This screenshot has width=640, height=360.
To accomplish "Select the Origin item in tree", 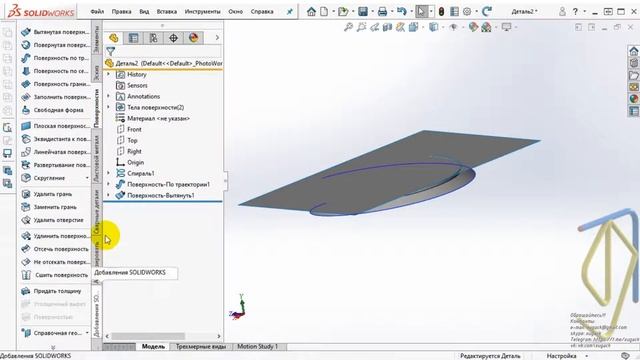I will (130, 162).
